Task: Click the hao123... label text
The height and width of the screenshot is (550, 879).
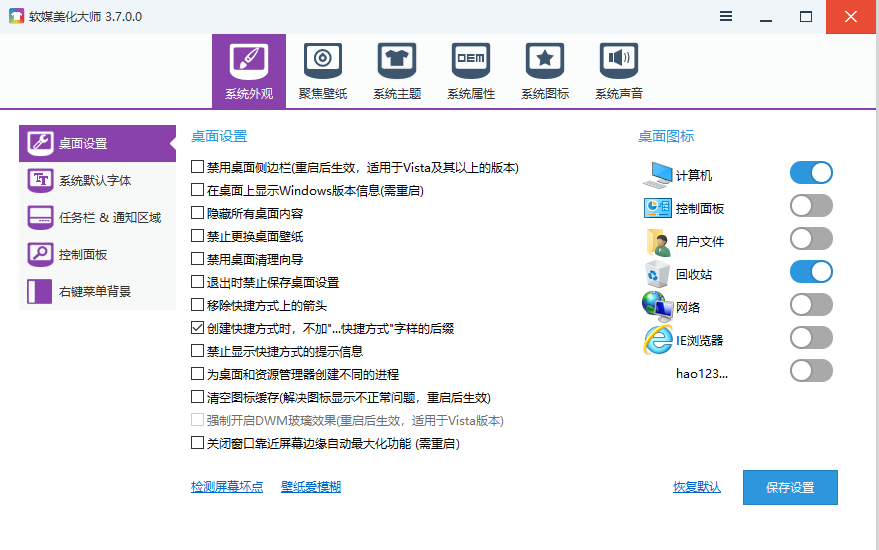Action: pos(702,373)
